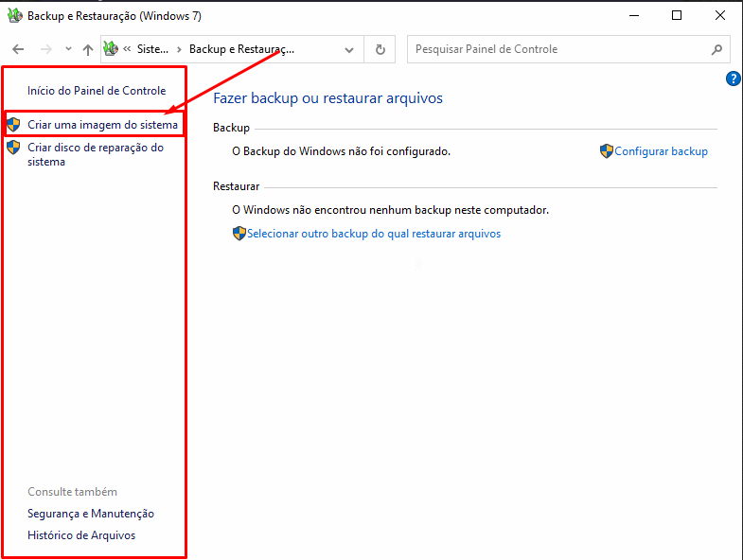This screenshot has height=560, width=743.
Task: Click Criar uma imagem do sistema
Action: point(103,125)
